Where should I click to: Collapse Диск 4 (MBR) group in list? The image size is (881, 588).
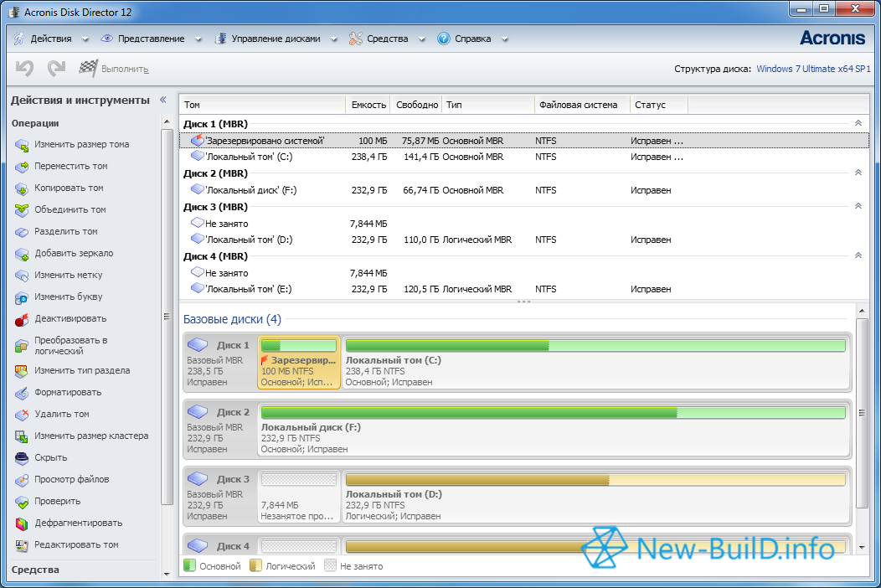[858, 255]
